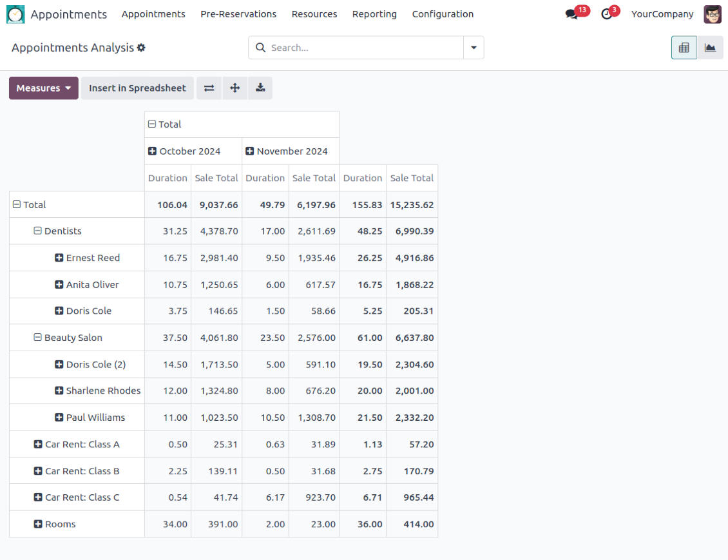Expand the Doris Cole (2) row
This screenshot has height=560, width=728.
click(x=59, y=365)
